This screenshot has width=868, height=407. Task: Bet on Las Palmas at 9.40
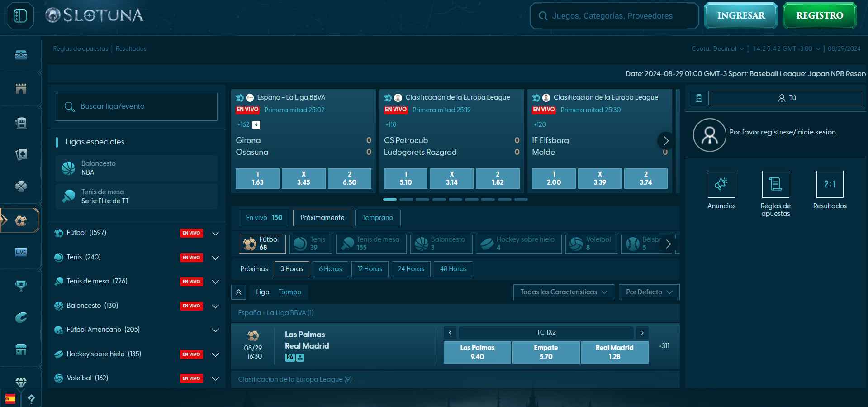(x=477, y=352)
